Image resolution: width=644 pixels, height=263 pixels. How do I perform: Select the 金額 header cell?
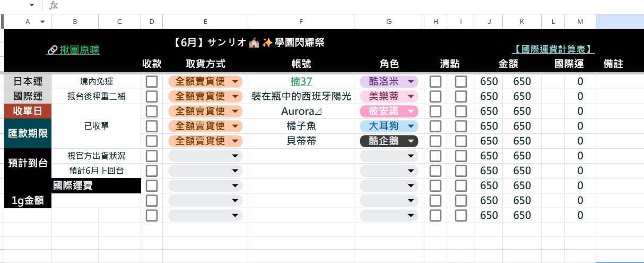508,64
